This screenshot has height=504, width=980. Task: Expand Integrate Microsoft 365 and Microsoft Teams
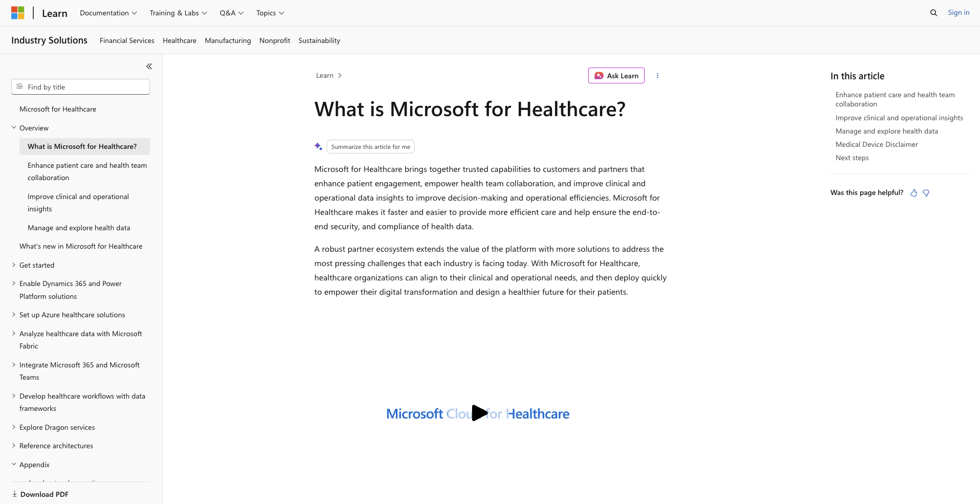pyautogui.click(x=14, y=365)
